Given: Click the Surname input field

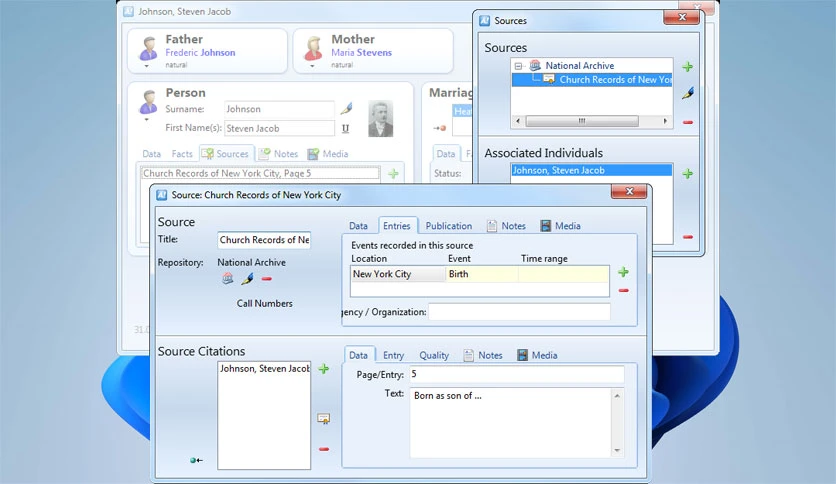Looking at the screenshot, I should (x=279, y=109).
